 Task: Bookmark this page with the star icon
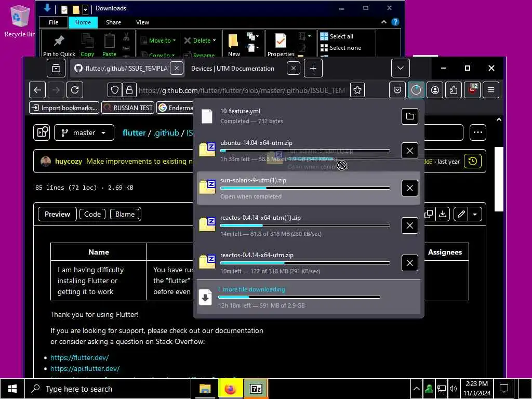coord(357,90)
